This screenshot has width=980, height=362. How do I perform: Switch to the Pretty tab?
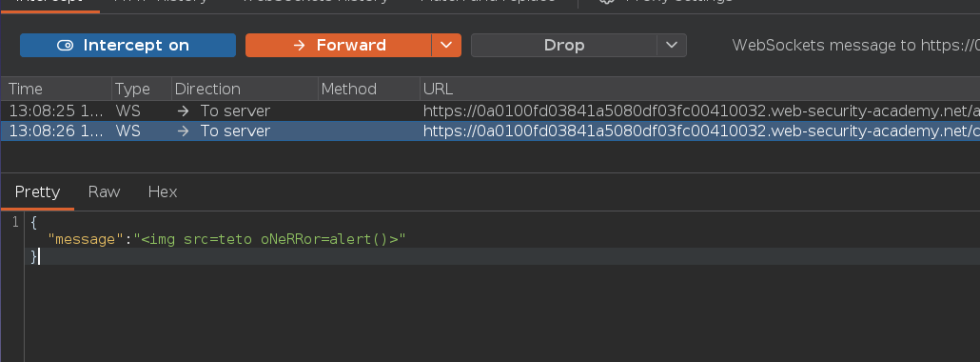(x=37, y=191)
